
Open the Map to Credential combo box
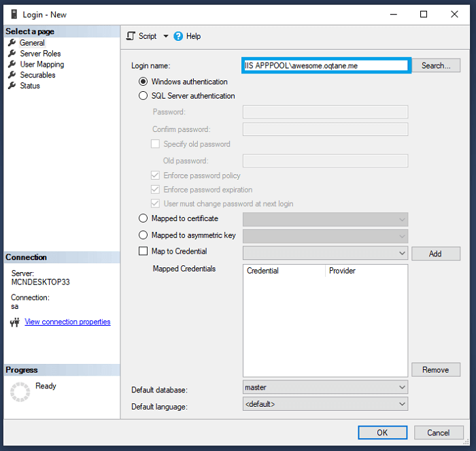[x=325, y=253]
